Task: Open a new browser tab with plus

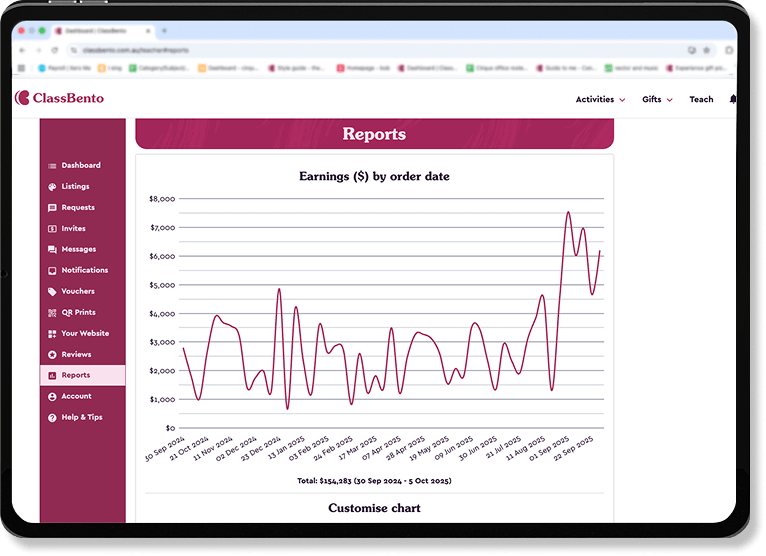Action: click(164, 31)
